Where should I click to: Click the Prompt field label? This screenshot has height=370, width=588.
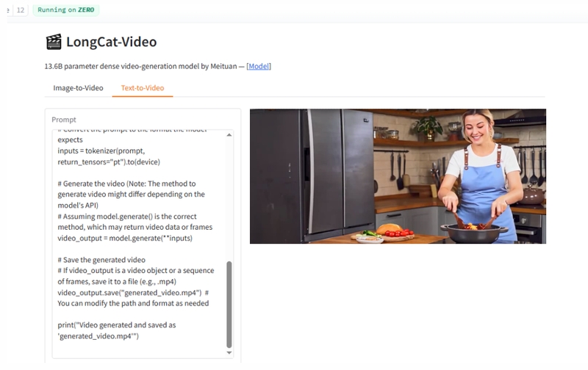[x=64, y=120]
